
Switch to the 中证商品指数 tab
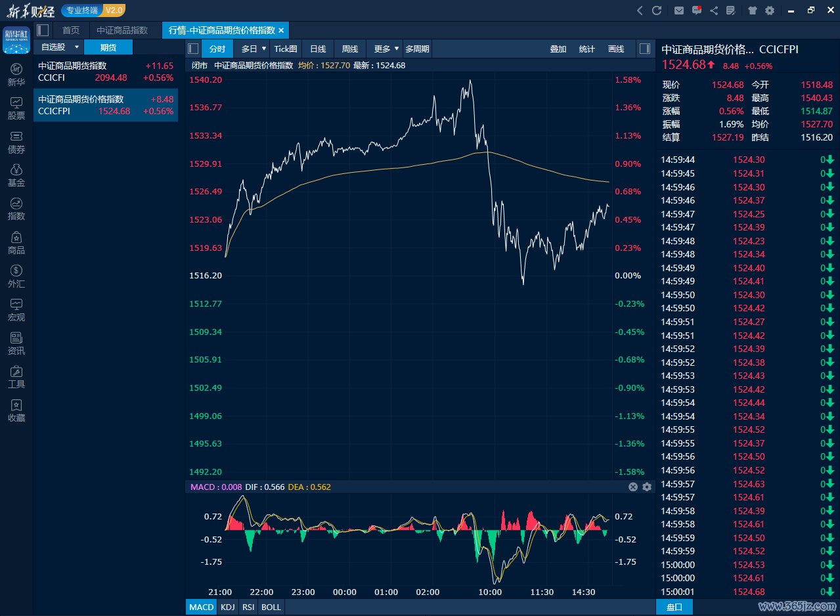122,30
